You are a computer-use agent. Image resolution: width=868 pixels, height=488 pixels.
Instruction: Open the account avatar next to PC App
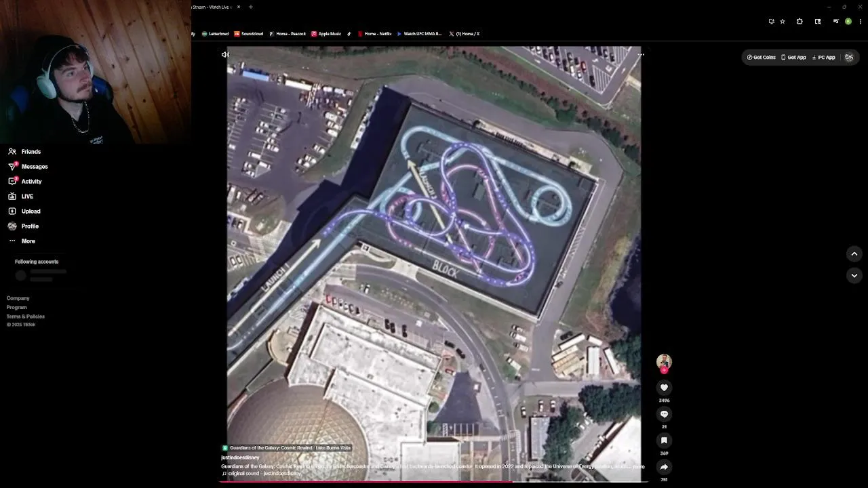click(x=848, y=58)
